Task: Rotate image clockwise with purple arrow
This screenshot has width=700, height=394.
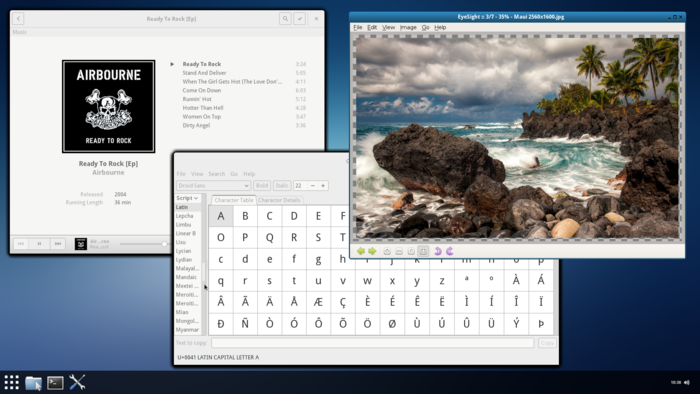Action: pos(450,251)
